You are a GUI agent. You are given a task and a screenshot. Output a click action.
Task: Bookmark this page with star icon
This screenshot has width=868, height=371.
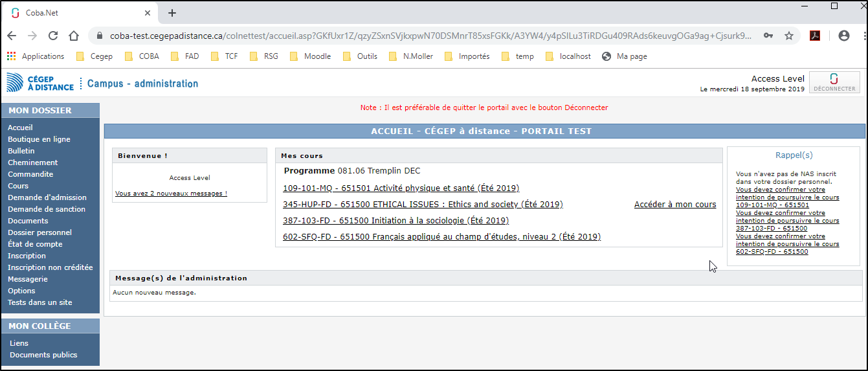(x=789, y=36)
